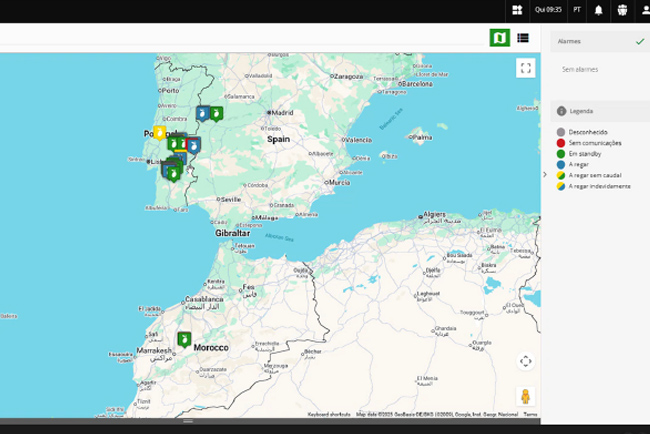This screenshot has width=650, height=434.
Task: Open the dashboard grid icon
Action: (x=517, y=10)
